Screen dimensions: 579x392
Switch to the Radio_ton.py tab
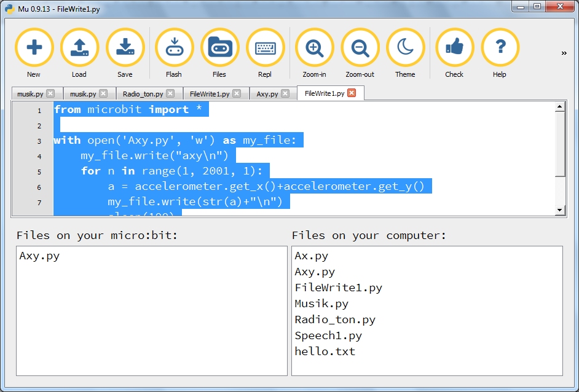pos(143,94)
